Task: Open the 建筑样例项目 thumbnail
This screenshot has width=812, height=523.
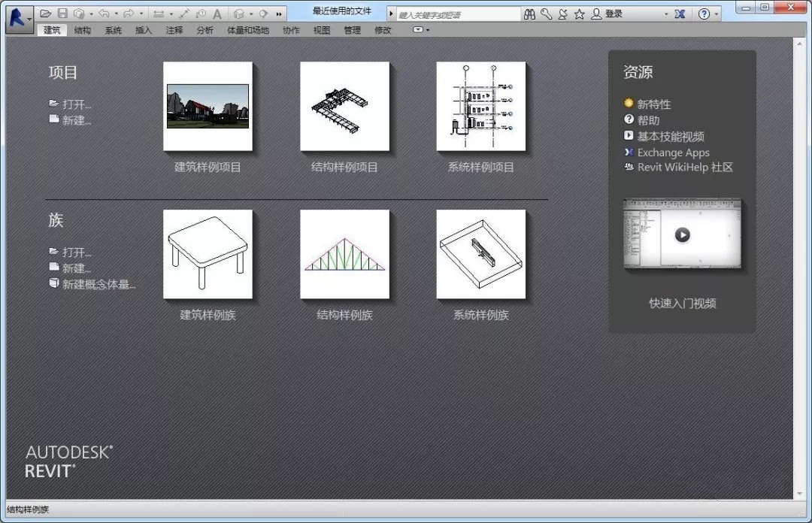Action: pos(208,106)
